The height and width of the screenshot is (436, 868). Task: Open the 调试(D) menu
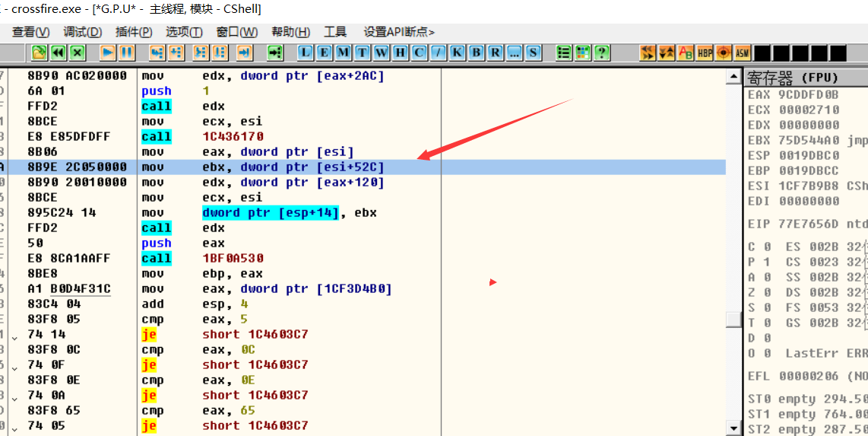83,32
